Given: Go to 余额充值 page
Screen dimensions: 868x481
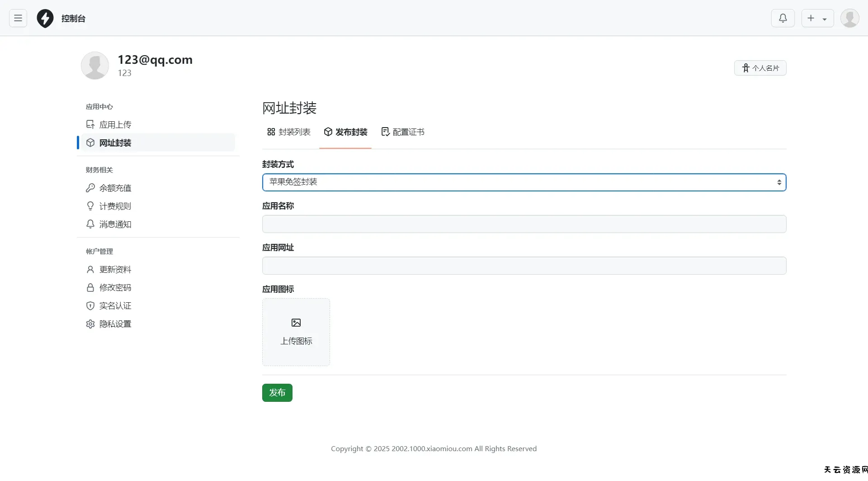Looking at the screenshot, I should click(115, 188).
